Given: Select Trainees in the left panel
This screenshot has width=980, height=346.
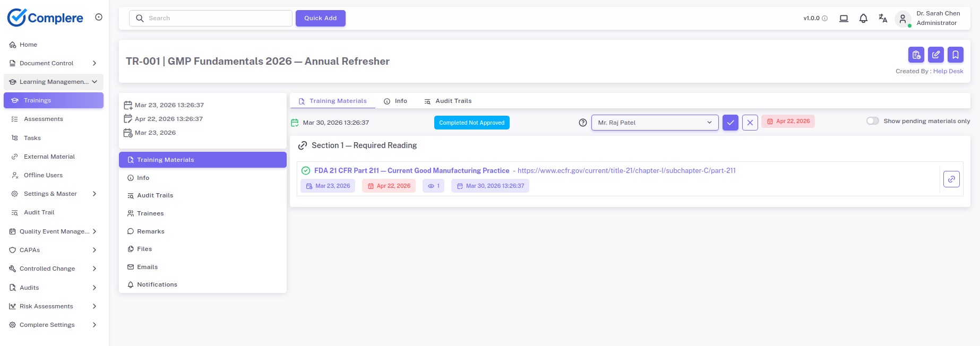Looking at the screenshot, I should (x=150, y=213).
